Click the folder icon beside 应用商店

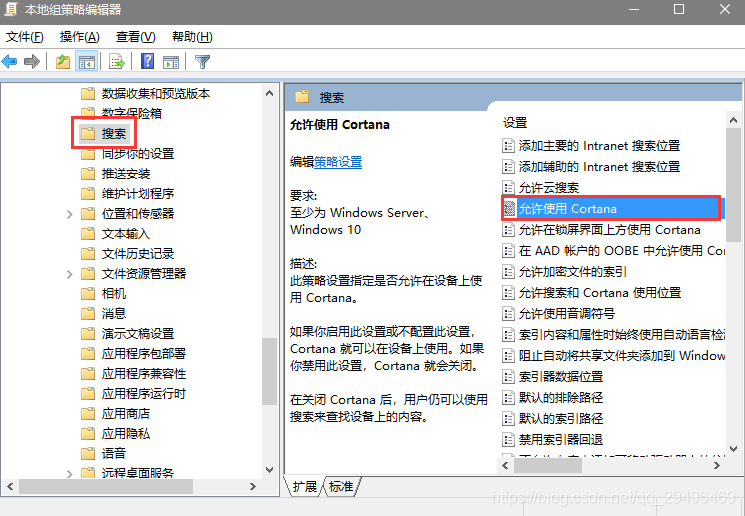click(x=88, y=413)
